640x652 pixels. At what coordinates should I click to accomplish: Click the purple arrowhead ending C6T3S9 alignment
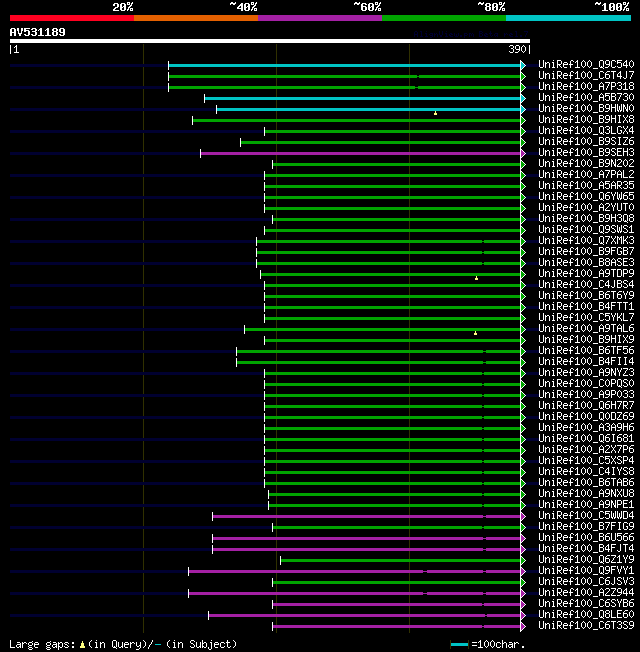point(523,627)
